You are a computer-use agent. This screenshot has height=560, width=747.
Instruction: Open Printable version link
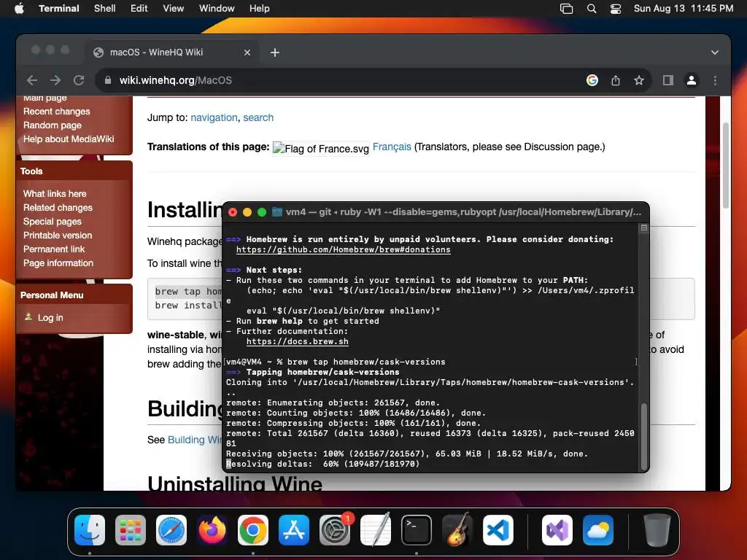58,236
